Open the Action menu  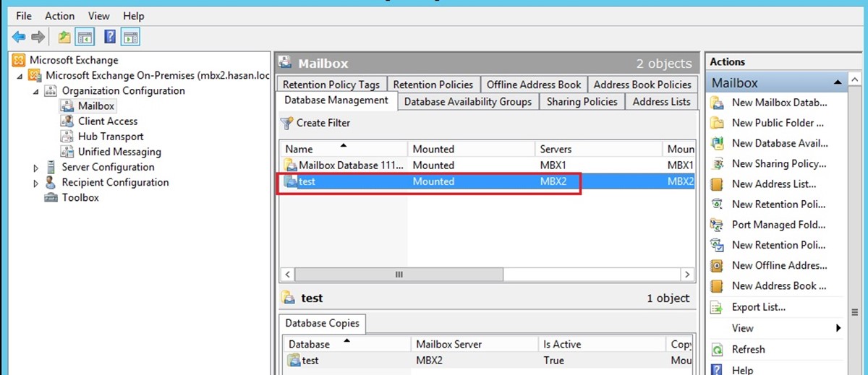click(x=59, y=15)
